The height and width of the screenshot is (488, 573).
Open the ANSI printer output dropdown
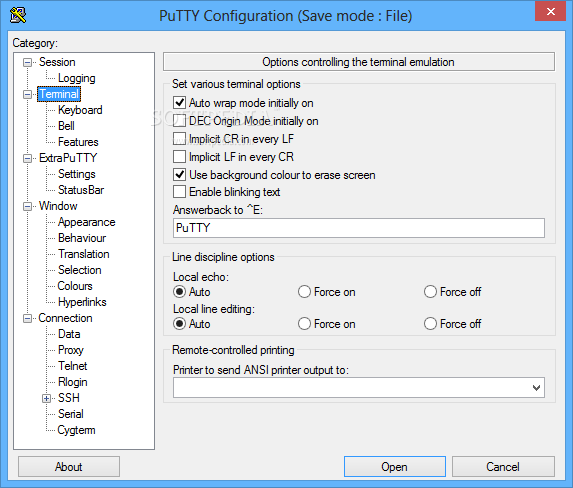tap(536, 387)
